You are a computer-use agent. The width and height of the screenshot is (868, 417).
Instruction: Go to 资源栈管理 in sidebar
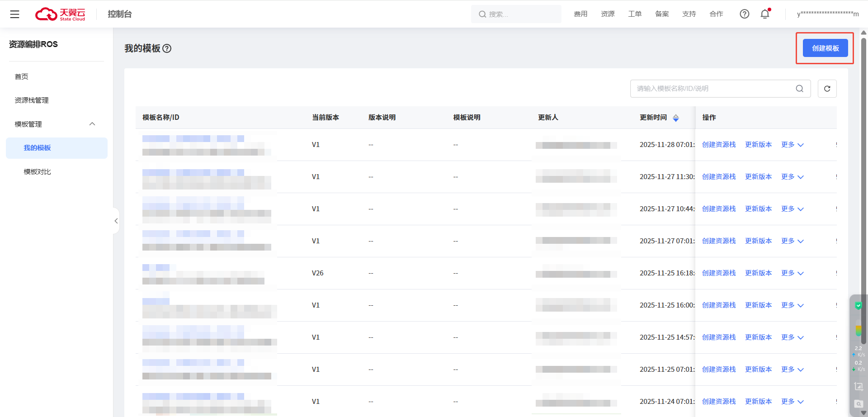(x=32, y=100)
